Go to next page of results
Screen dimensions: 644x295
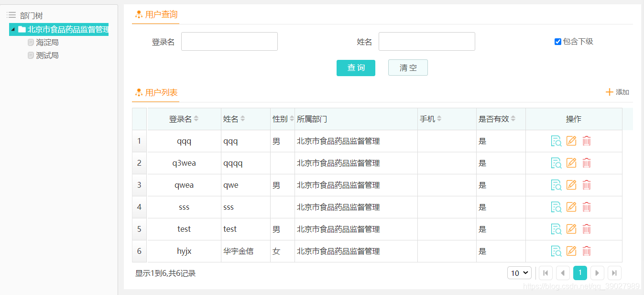(x=597, y=273)
